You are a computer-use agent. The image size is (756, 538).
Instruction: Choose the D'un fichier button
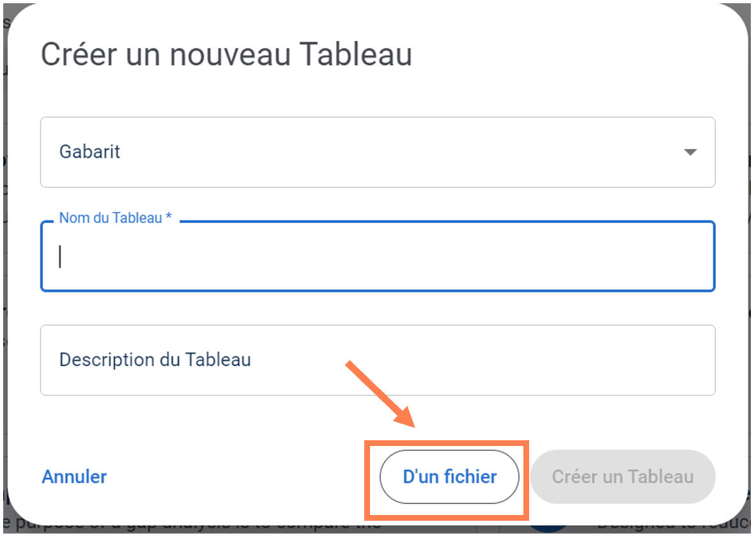[449, 477]
